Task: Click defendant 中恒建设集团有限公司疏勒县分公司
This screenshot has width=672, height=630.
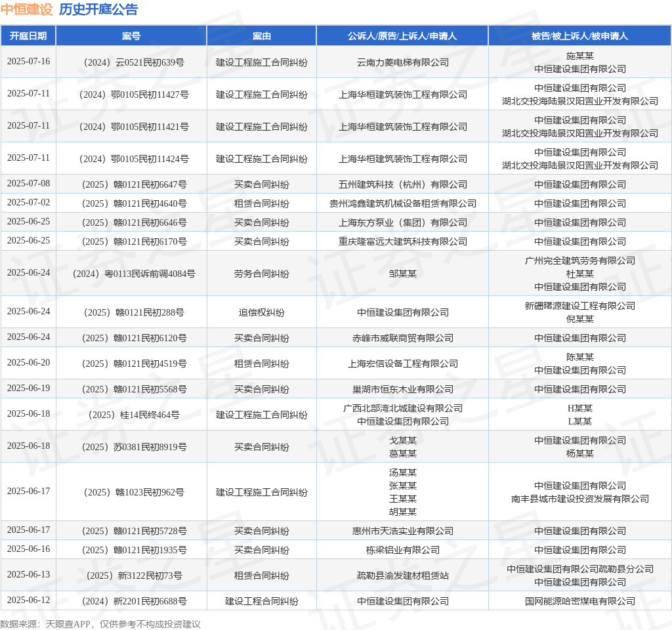Action: (x=580, y=569)
